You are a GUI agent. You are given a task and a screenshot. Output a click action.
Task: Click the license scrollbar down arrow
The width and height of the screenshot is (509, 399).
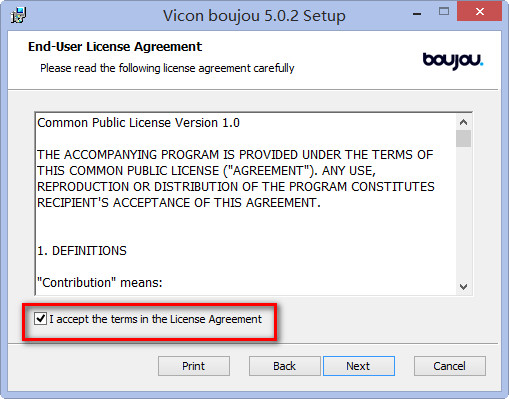[x=463, y=287]
